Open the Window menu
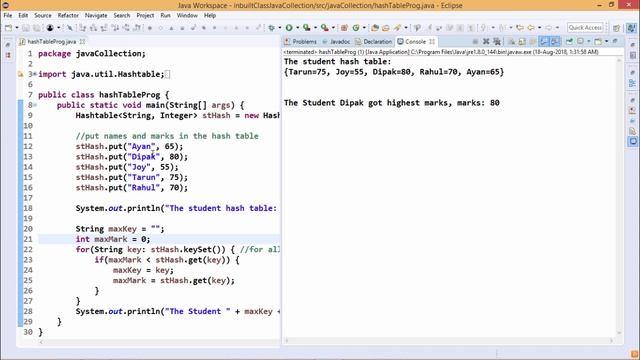This screenshot has height=360, width=640. tap(187, 16)
